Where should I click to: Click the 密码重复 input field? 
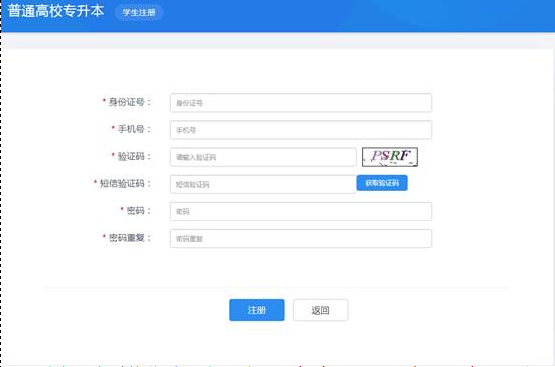[301, 239]
